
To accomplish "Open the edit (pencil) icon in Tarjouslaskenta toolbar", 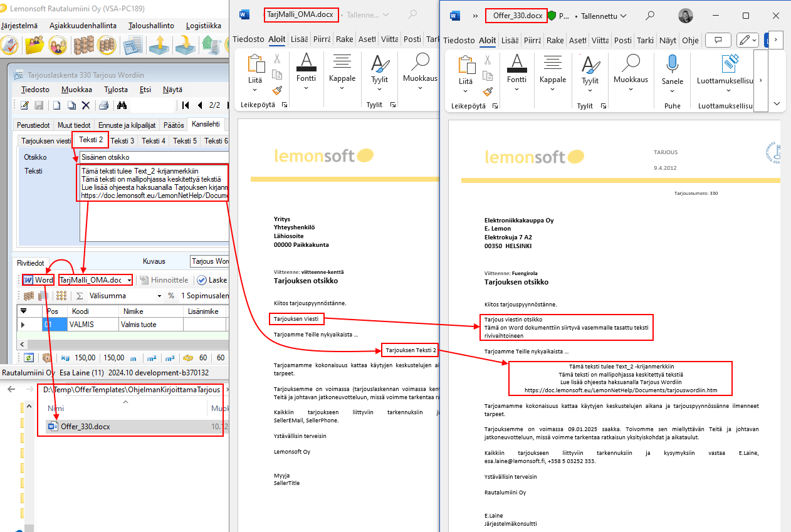I will pyautogui.click(x=24, y=105).
